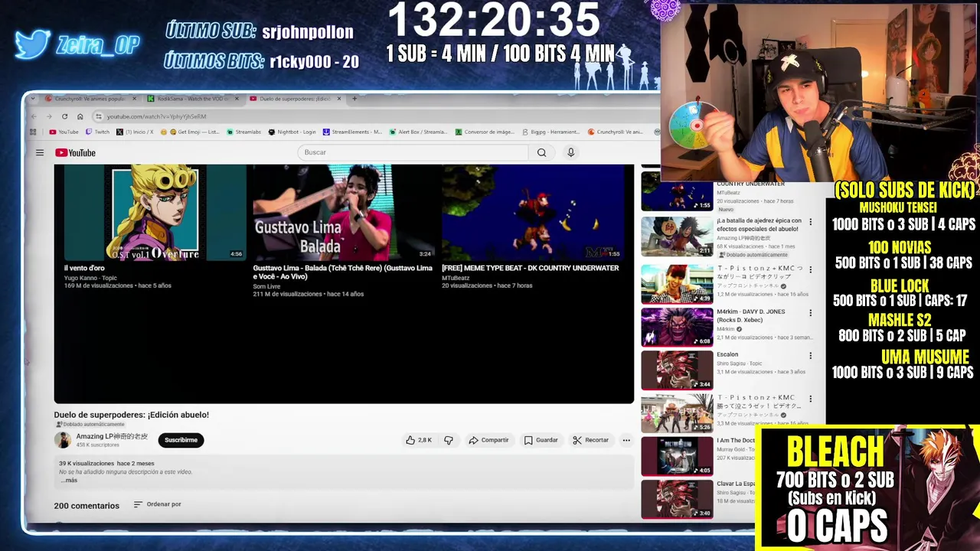Screen dimensions: 980x551
Task: Open the Bigjpg bookmark
Action: pyautogui.click(x=550, y=132)
